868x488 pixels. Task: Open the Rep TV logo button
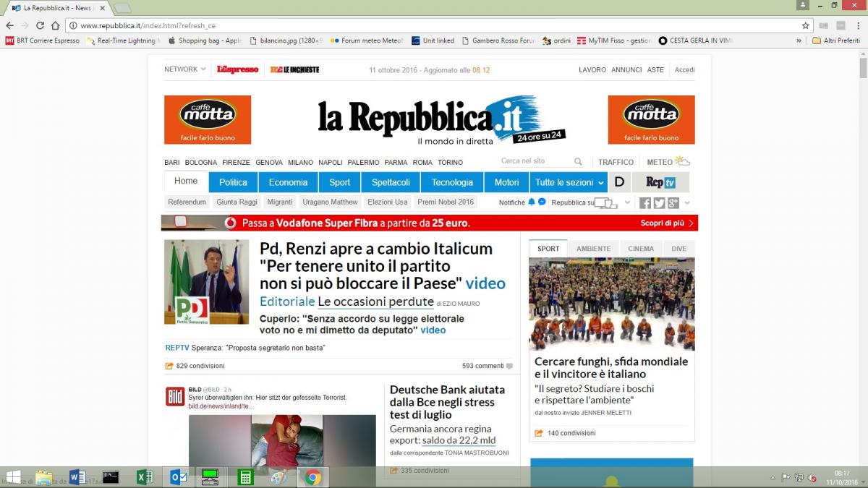(660, 182)
